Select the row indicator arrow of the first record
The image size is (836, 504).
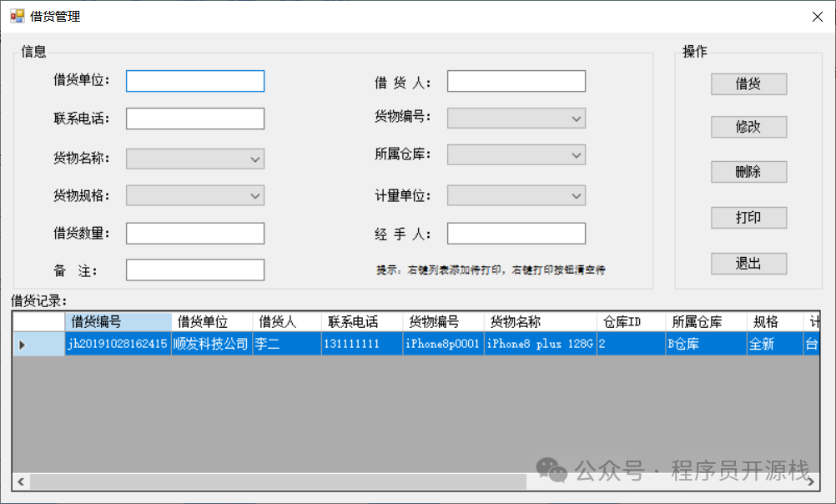point(23,344)
